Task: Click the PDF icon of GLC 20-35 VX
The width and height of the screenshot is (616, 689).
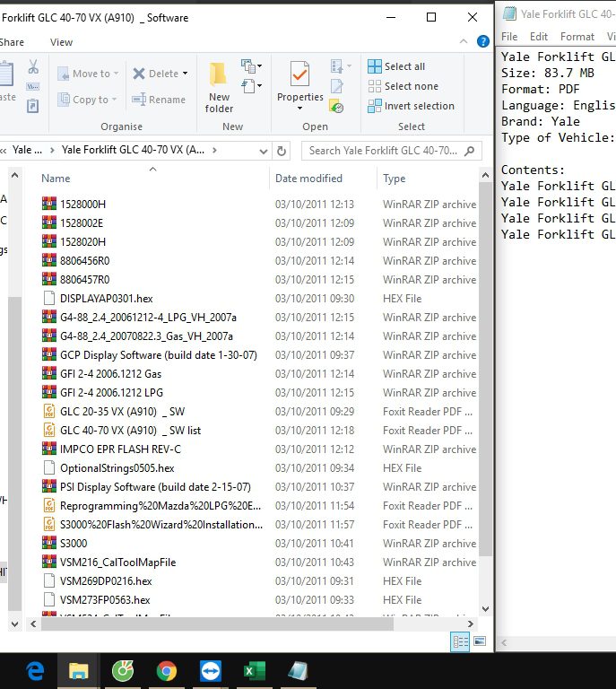Action: [x=49, y=411]
